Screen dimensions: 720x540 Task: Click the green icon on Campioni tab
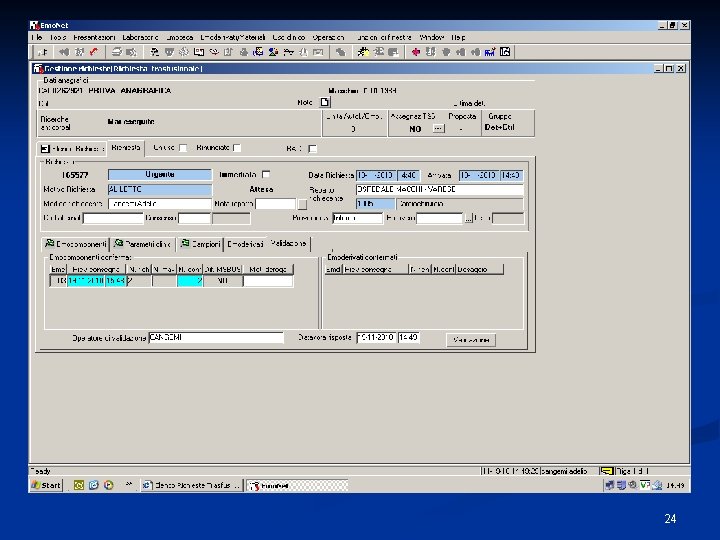pos(185,243)
